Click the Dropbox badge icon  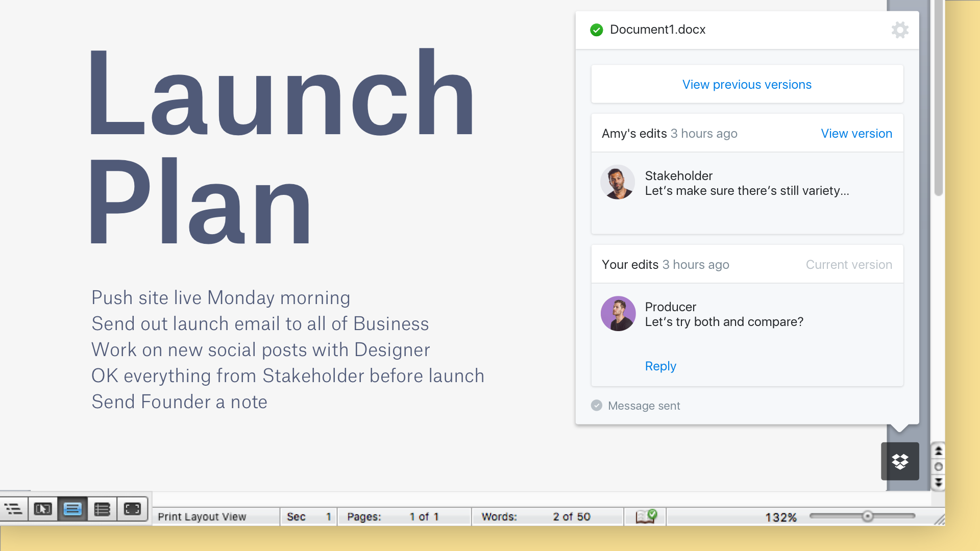[x=900, y=461]
